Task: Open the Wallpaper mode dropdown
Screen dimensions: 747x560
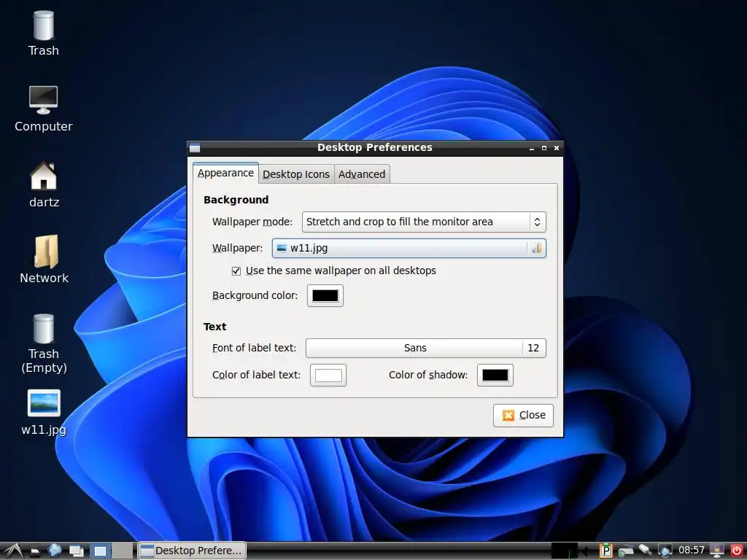Action: 424,222
